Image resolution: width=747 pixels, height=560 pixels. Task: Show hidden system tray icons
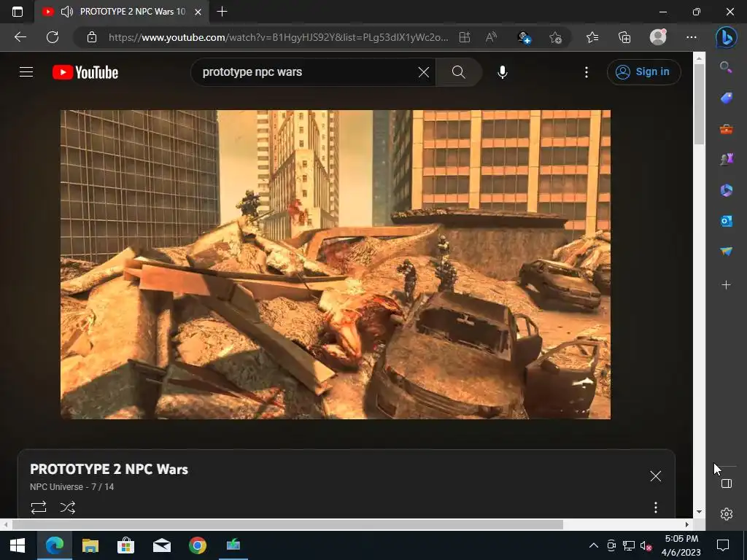point(594,545)
